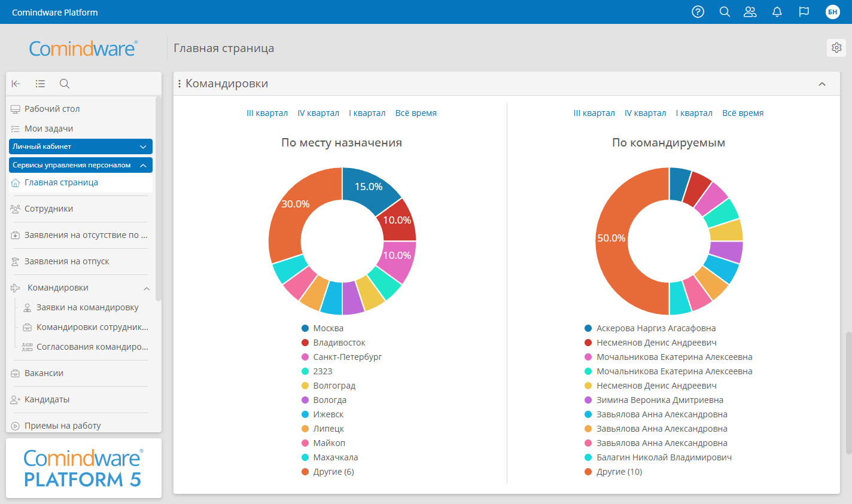Open page settings gear icon

pyautogui.click(x=836, y=48)
